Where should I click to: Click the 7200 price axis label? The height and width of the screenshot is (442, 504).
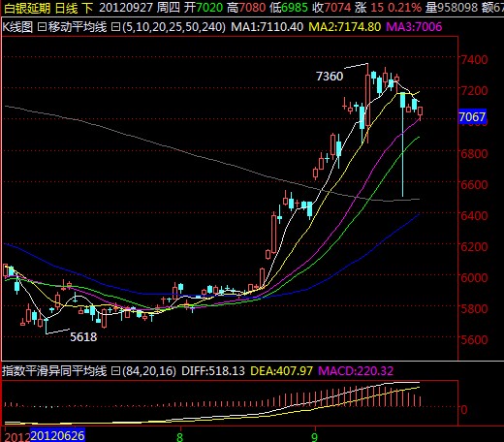[x=474, y=90]
